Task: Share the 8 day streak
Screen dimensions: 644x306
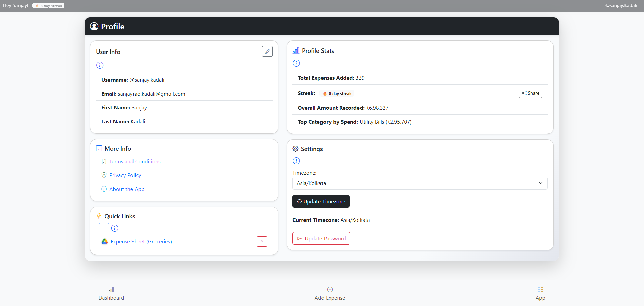Action: pos(530,93)
